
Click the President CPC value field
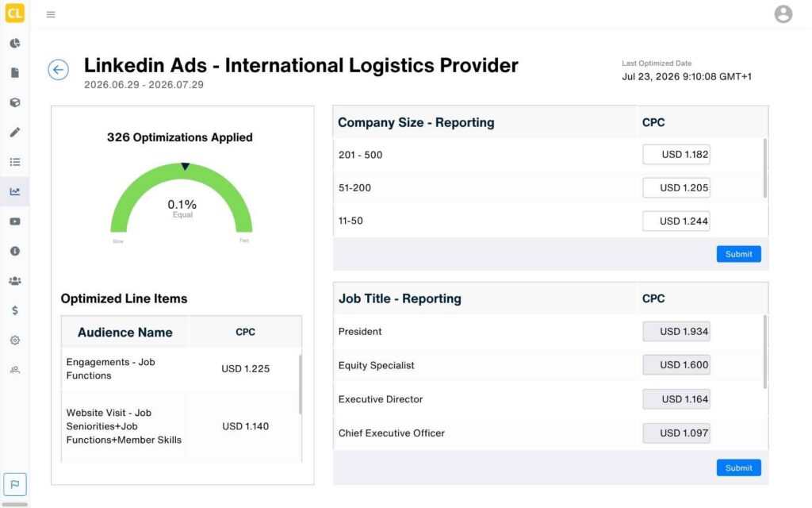676,331
